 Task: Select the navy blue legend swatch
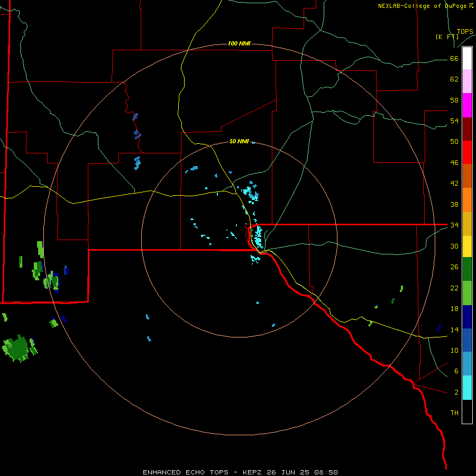(x=467, y=317)
